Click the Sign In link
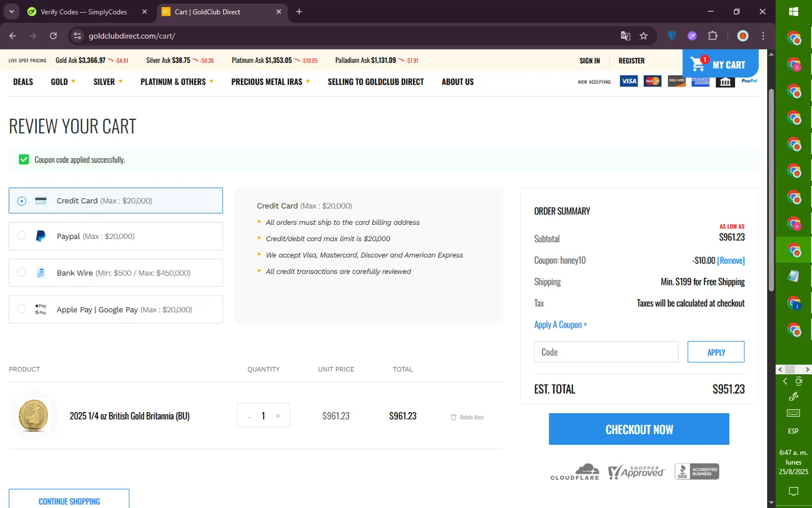The width and height of the screenshot is (812, 508). pos(590,61)
